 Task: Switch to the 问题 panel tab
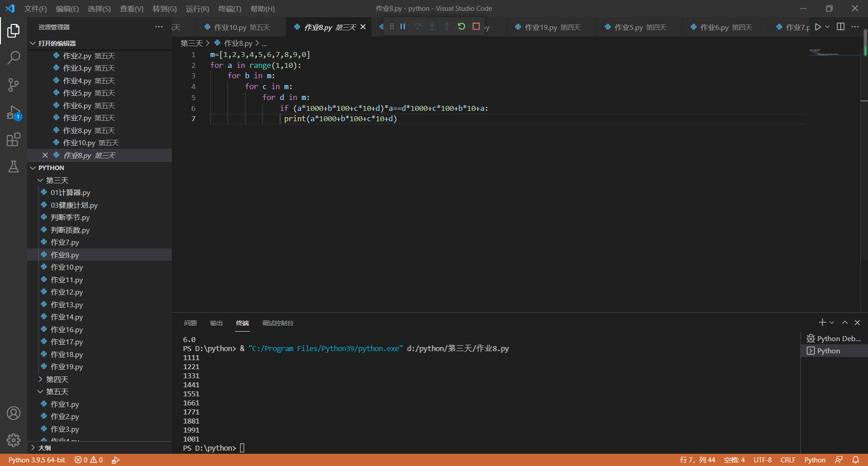pyautogui.click(x=190, y=323)
